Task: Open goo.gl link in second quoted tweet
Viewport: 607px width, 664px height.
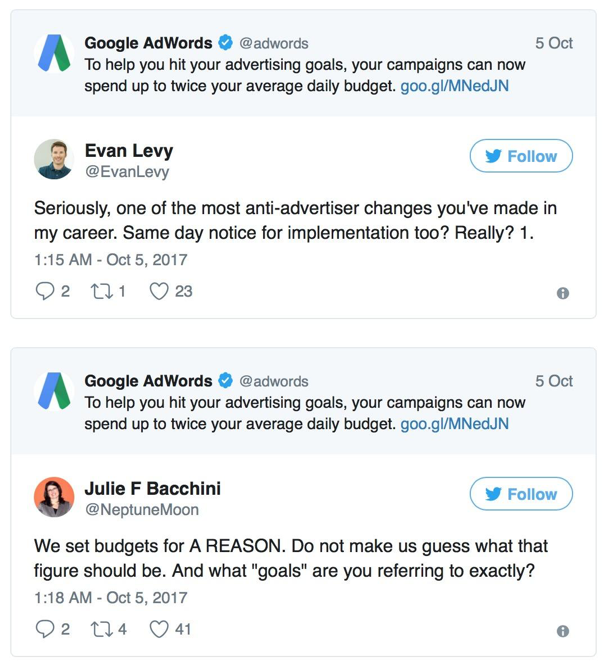Action: point(454,424)
